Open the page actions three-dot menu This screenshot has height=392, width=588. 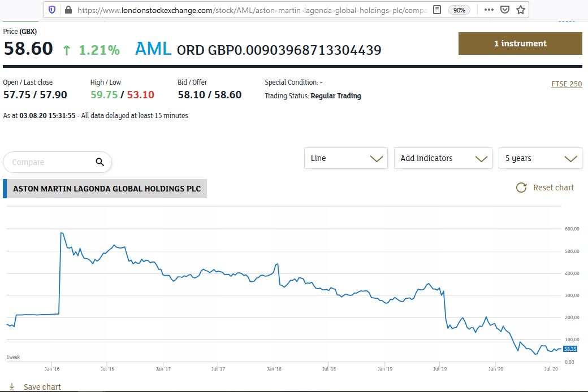click(489, 10)
